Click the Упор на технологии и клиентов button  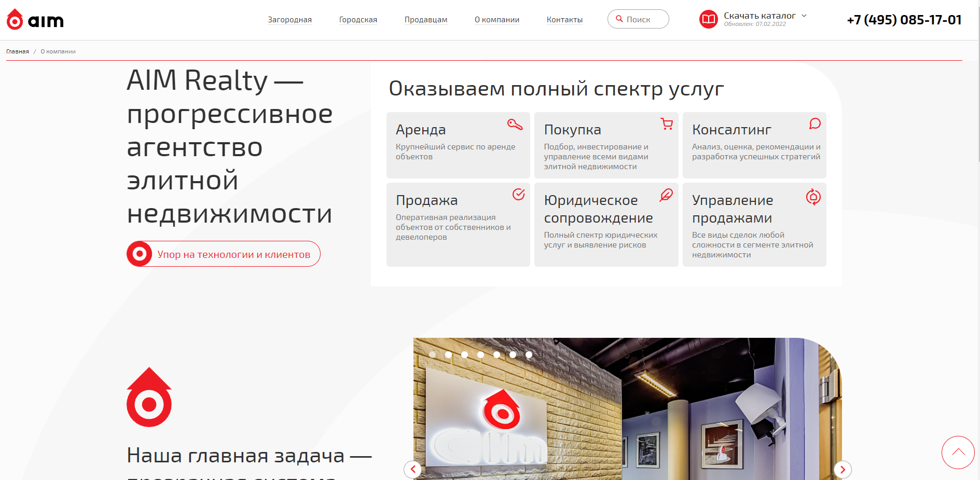(x=224, y=254)
